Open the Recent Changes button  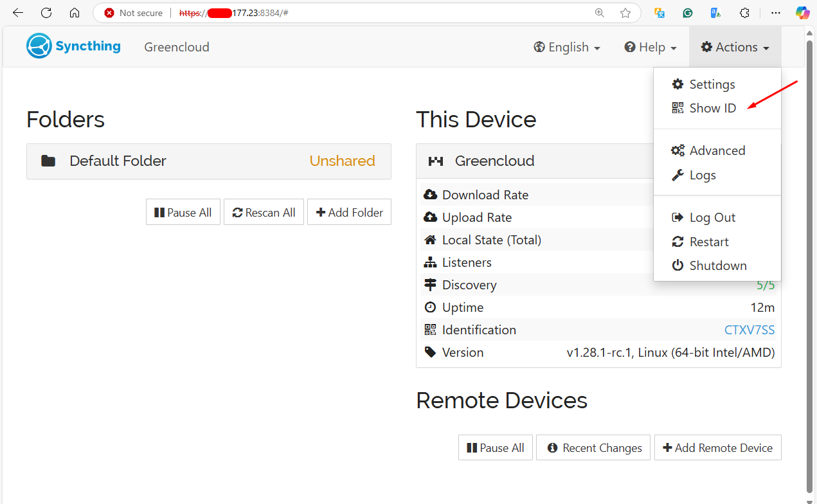click(593, 447)
